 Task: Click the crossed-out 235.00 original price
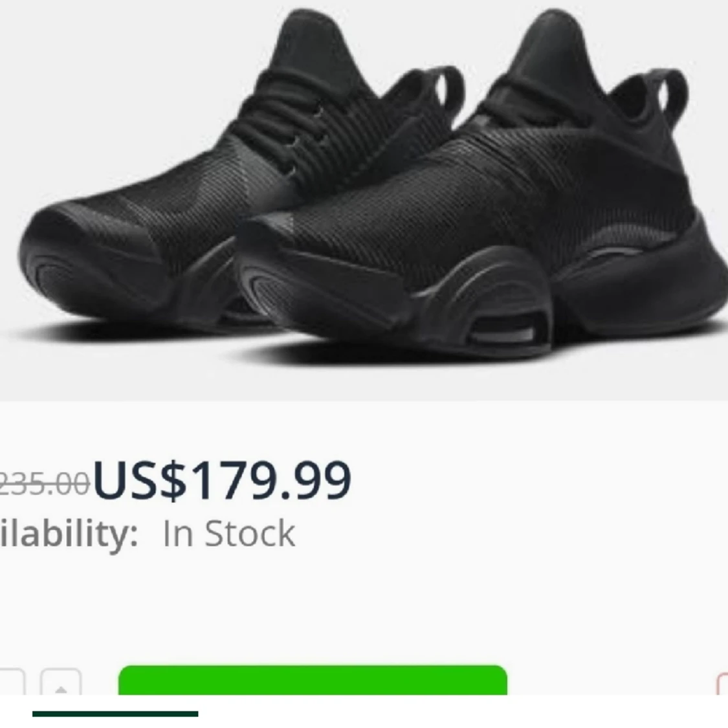click(x=45, y=483)
